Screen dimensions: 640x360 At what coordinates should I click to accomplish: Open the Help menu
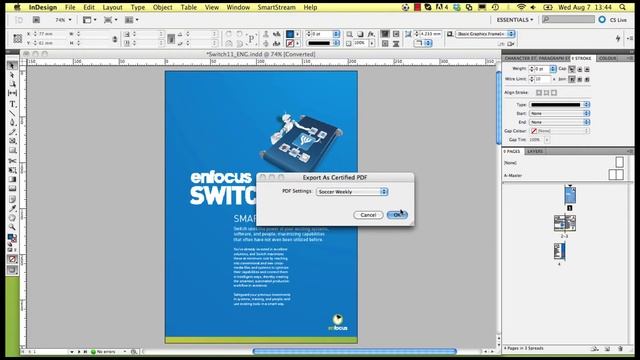pyautogui.click(x=310, y=7)
